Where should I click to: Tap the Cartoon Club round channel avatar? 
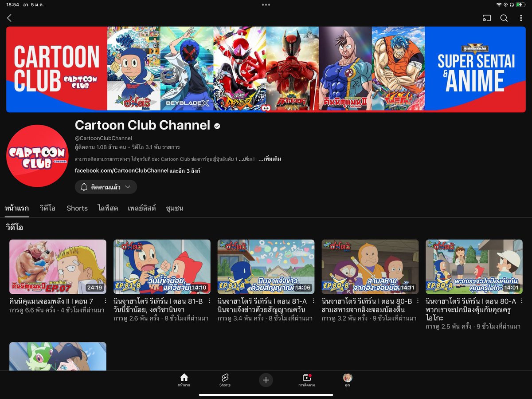point(37,156)
